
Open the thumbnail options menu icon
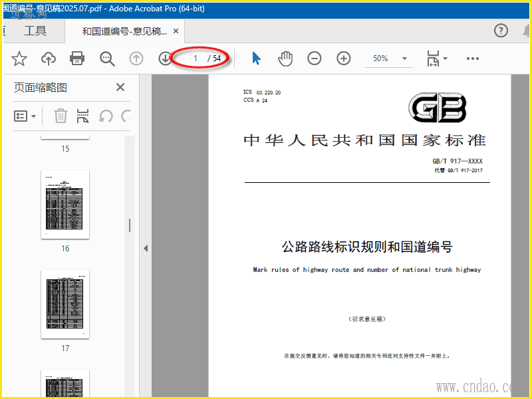pos(25,116)
